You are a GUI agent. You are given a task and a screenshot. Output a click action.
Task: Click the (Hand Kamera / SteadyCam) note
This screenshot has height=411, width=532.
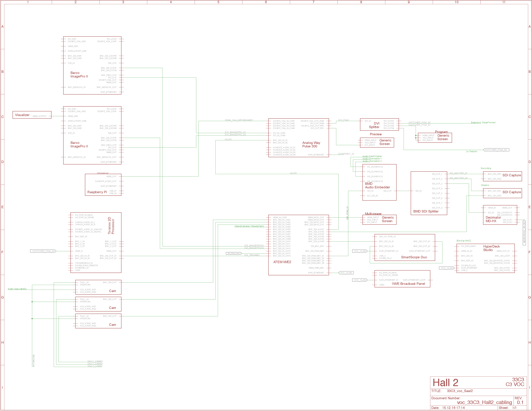click(x=249, y=226)
